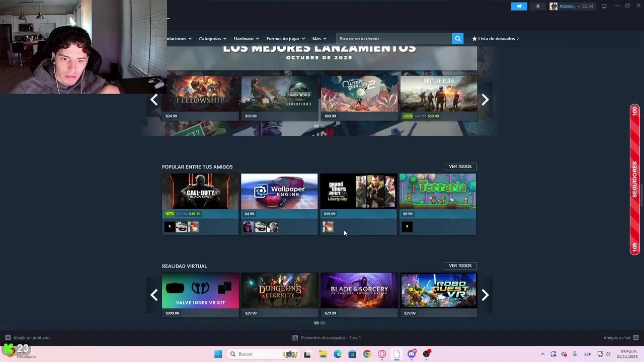Show hidden system tray icons
This screenshot has height=362, width=644.
coord(542,354)
